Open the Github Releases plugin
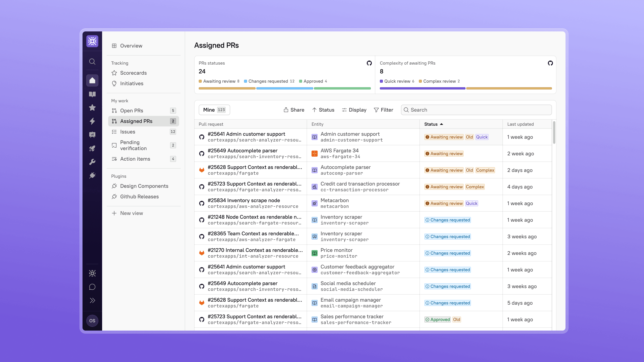644x362 pixels. click(x=143, y=197)
